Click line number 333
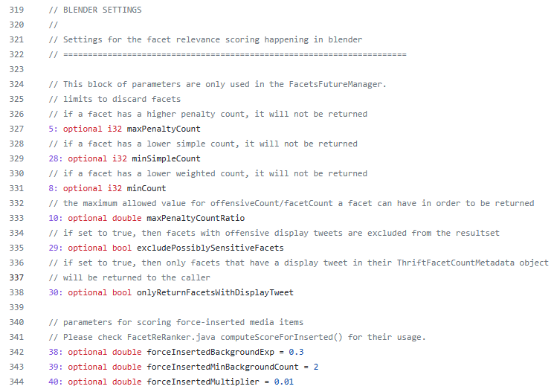Screen dimensions: 554x392 pyautogui.click(x=16, y=218)
